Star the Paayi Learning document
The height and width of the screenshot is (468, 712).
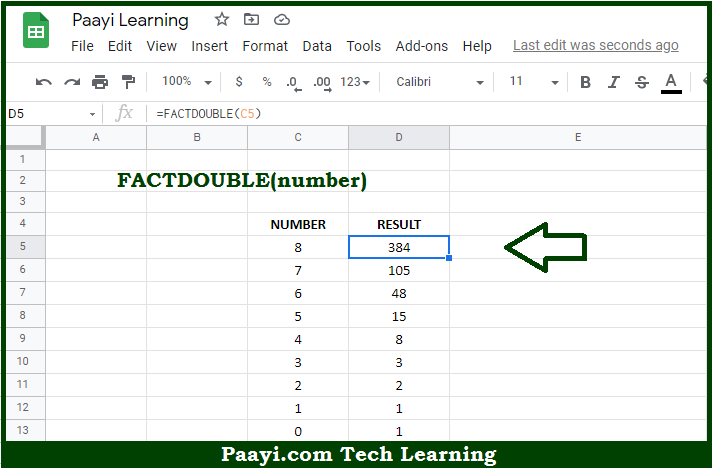coord(222,20)
